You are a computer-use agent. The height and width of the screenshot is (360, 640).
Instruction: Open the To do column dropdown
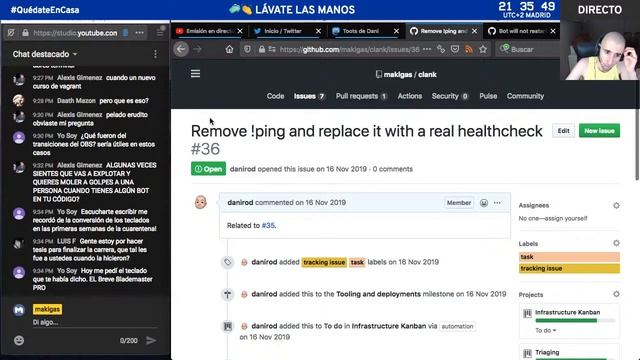[x=545, y=330]
